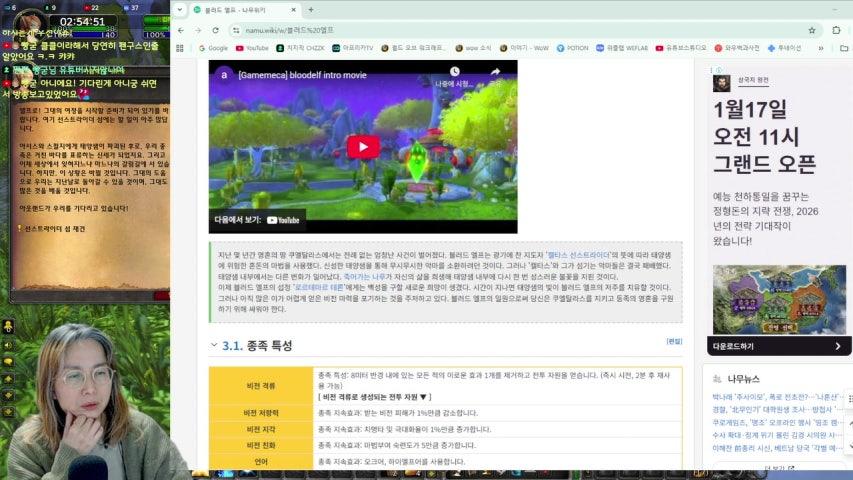
Task: Open the Google bookmark
Action: click(212, 47)
